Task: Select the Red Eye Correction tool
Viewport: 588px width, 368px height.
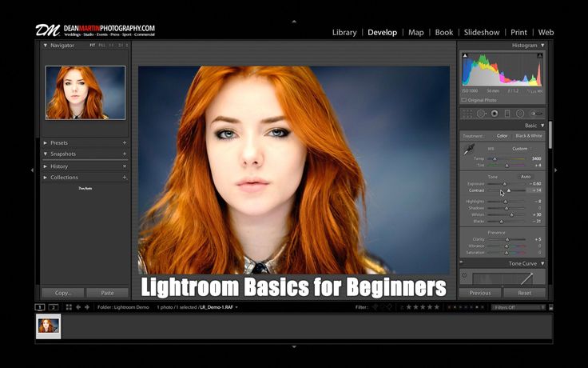Action: click(x=495, y=114)
